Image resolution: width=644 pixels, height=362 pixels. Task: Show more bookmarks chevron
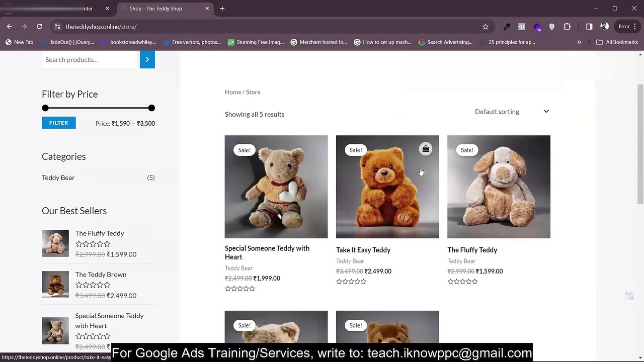pos(579,42)
